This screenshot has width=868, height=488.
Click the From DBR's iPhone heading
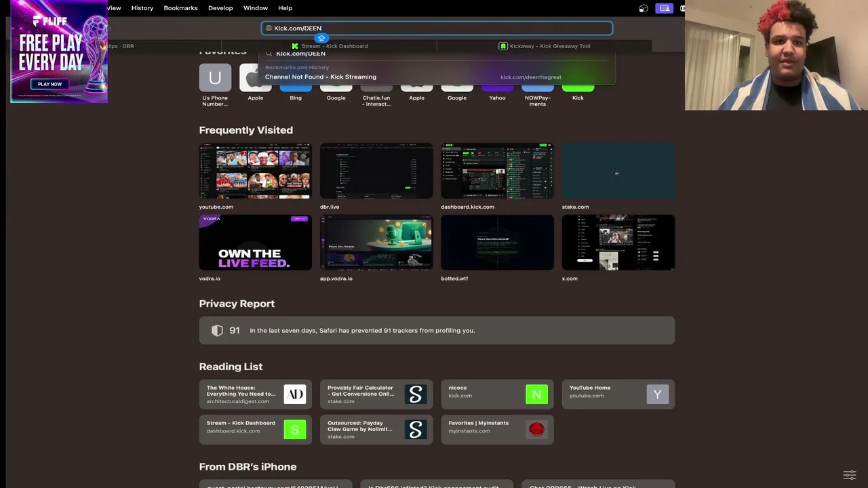(x=248, y=467)
